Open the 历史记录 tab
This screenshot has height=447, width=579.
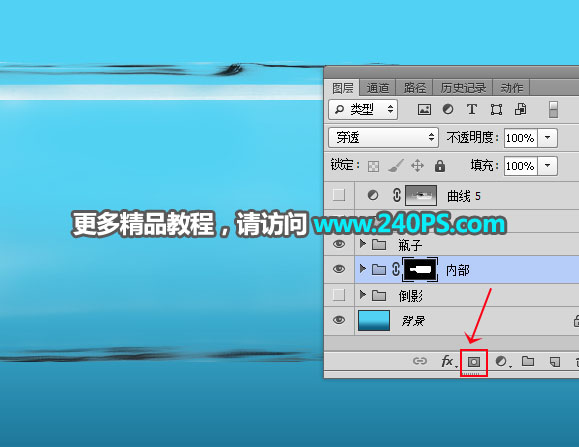[x=463, y=88]
